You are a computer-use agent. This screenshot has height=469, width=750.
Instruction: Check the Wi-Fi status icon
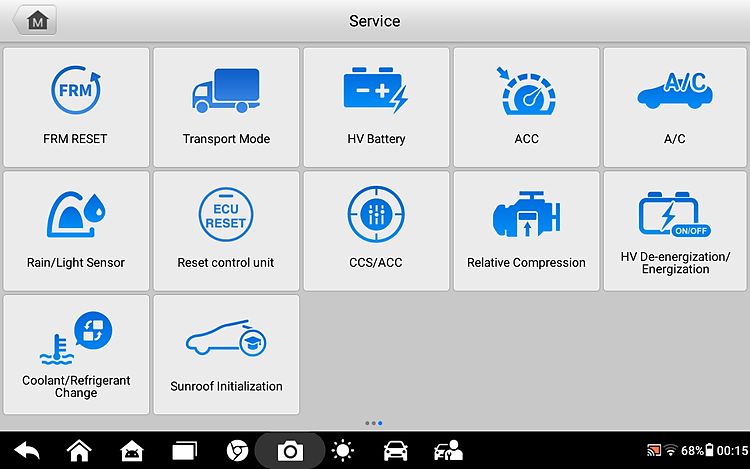pyautogui.click(x=671, y=450)
